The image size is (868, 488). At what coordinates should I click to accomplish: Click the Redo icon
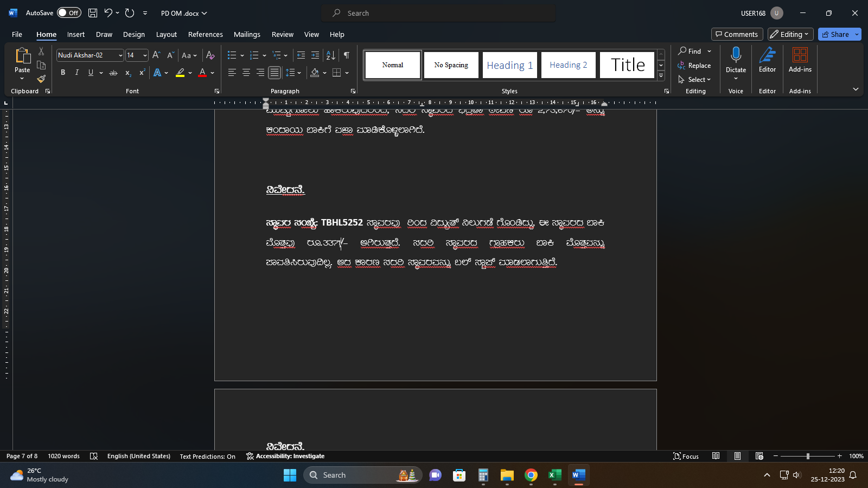click(130, 13)
